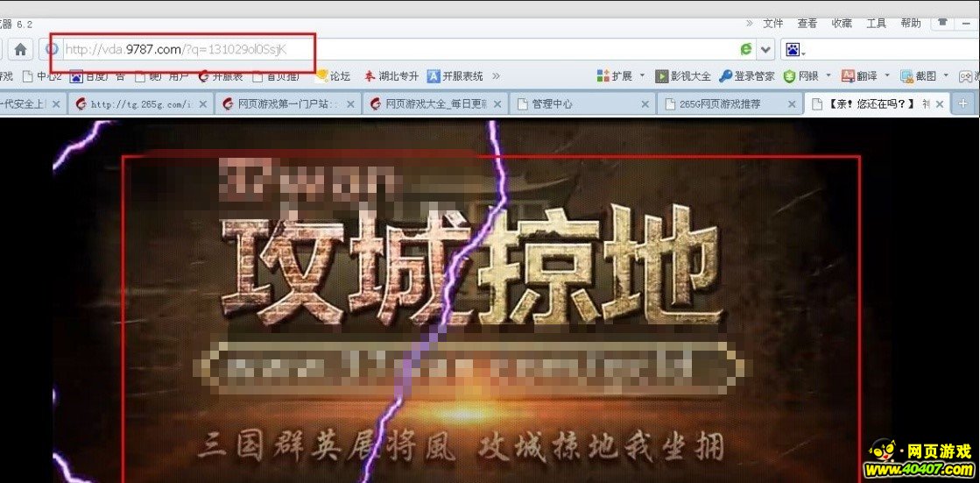The height and width of the screenshot is (483, 980).
Task: Open the 湖北专升 bookmark
Action: pyautogui.click(x=391, y=76)
